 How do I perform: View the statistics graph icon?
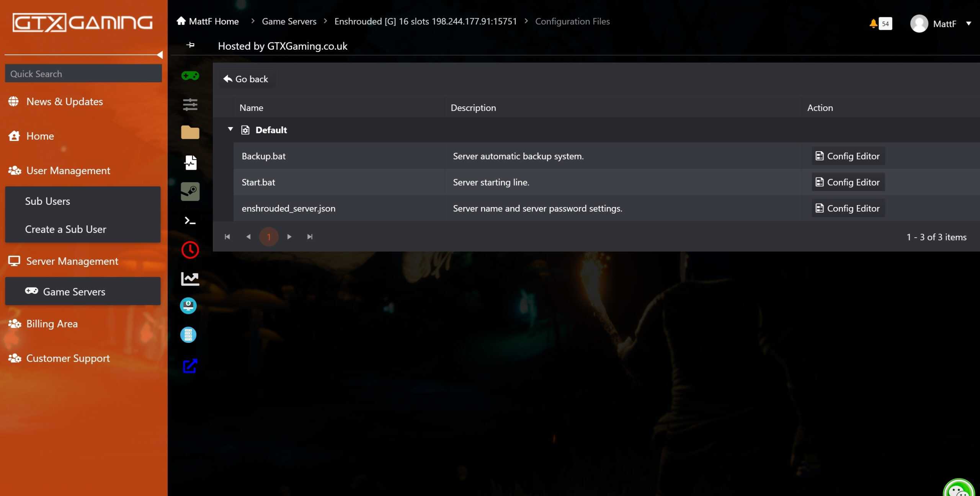[x=190, y=279]
